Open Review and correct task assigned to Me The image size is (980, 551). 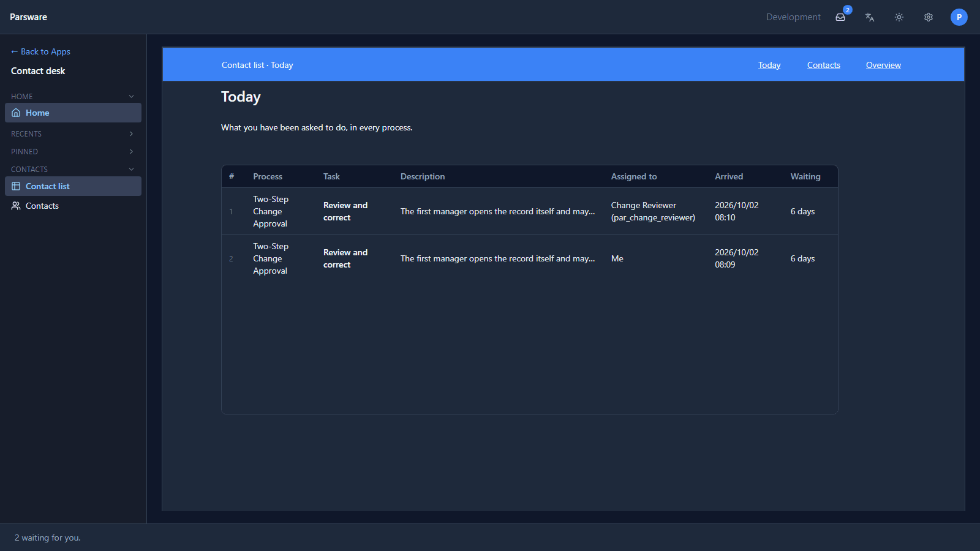tap(345, 258)
